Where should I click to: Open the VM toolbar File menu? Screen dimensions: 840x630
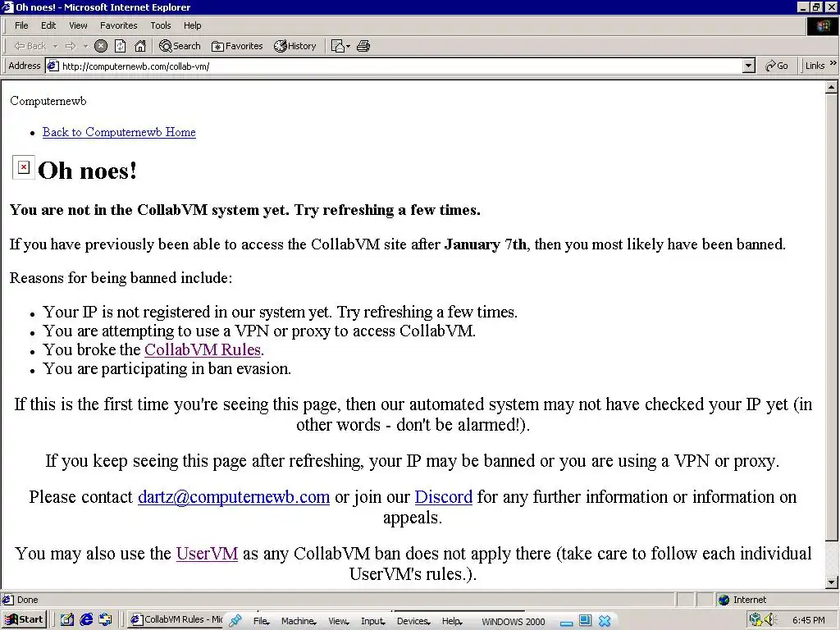[261, 621]
